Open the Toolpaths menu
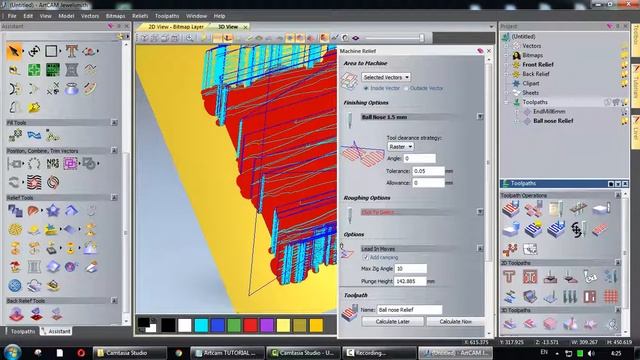 (x=167, y=16)
